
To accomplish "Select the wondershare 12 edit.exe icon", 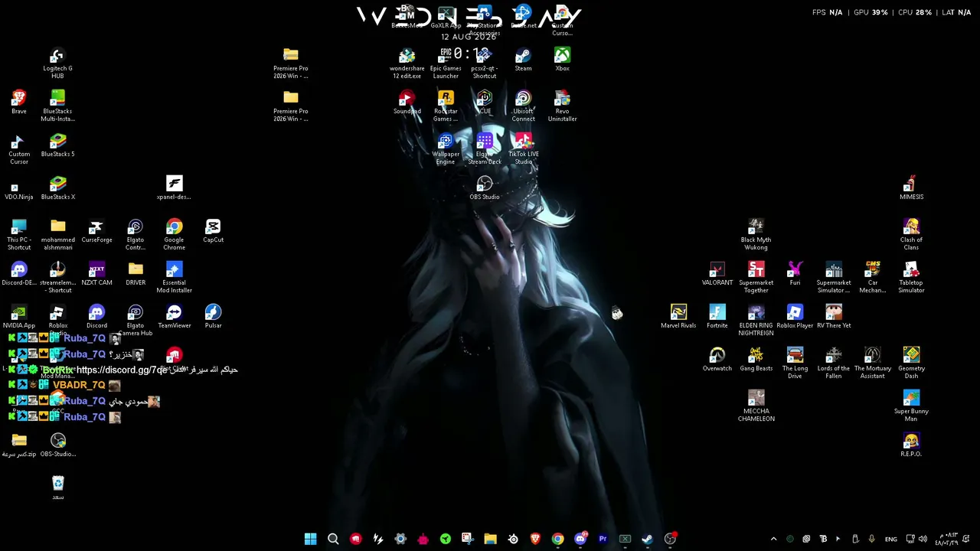I will point(407,64).
